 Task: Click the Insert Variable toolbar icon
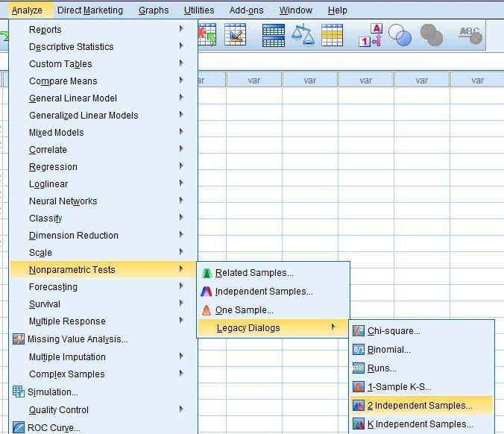click(x=207, y=35)
